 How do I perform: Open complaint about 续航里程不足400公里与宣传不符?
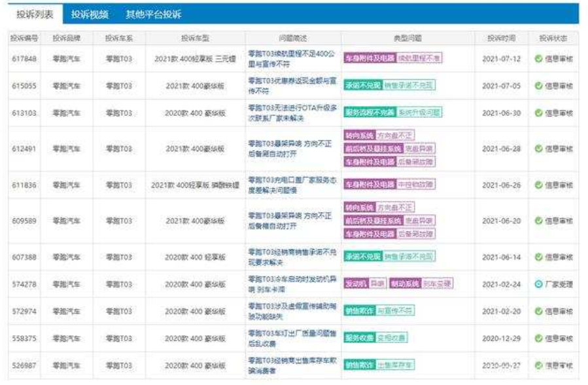(292, 59)
